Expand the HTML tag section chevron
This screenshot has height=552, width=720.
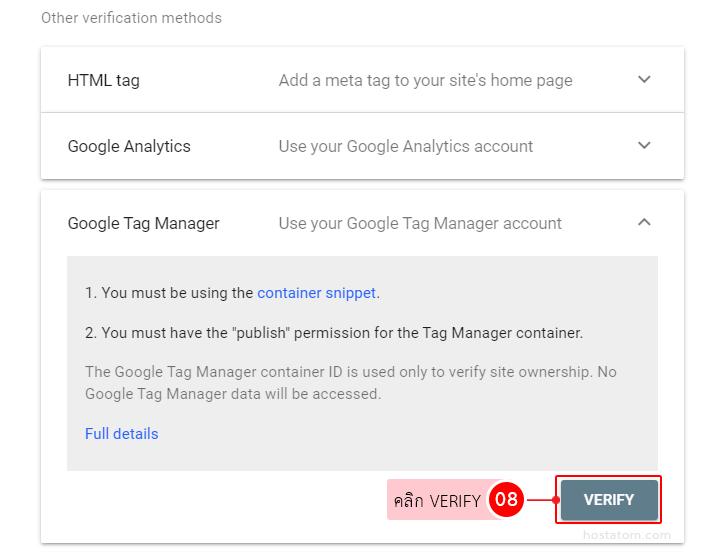point(644,80)
